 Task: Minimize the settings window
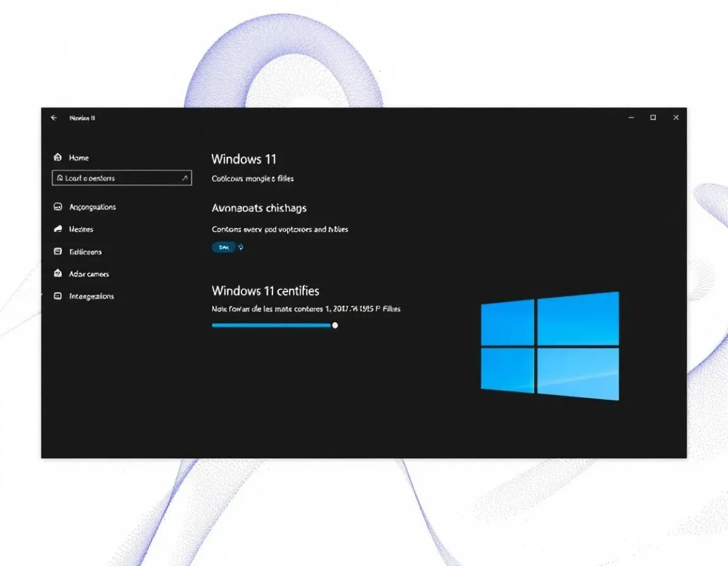(x=632, y=118)
